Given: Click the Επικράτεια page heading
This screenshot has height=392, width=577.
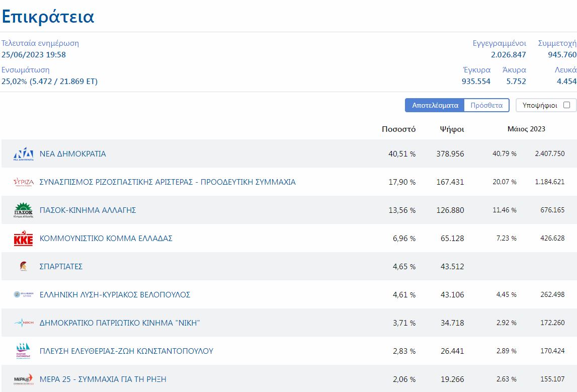Looking at the screenshot, I should pos(48,17).
